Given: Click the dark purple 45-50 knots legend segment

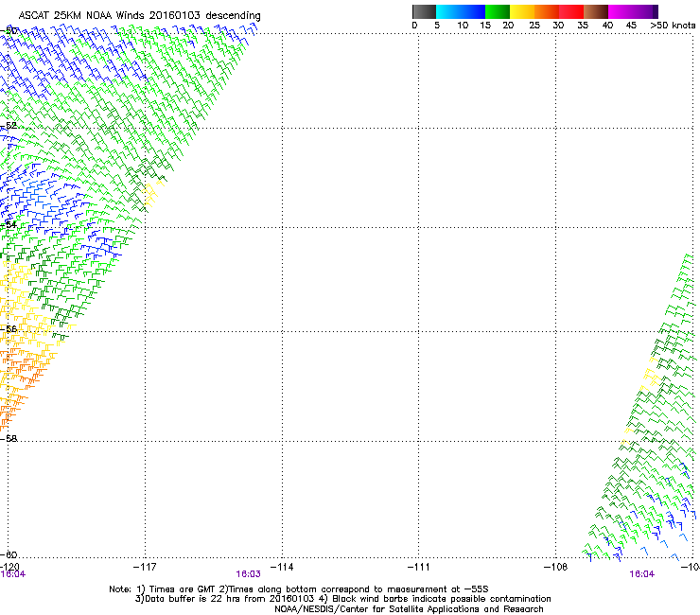Looking at the screenshot, I should [x=645, y=11].
